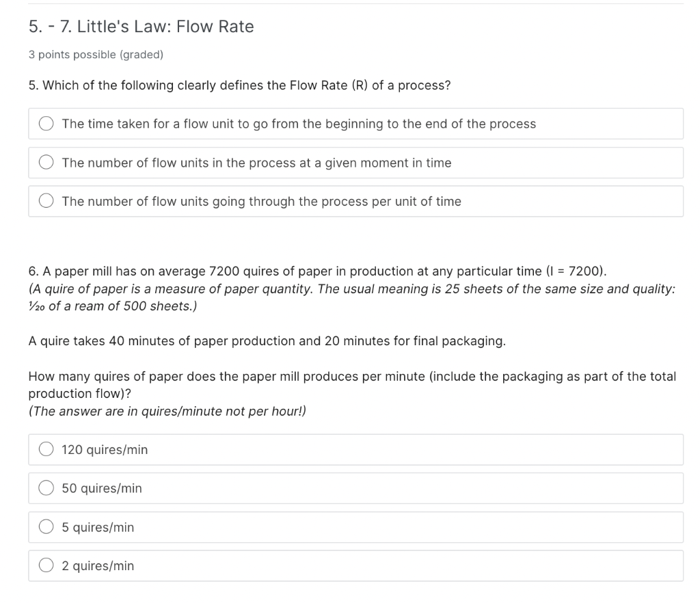
Task: Select the radio button for '2 quires/min'
Action: coord(46,565)
